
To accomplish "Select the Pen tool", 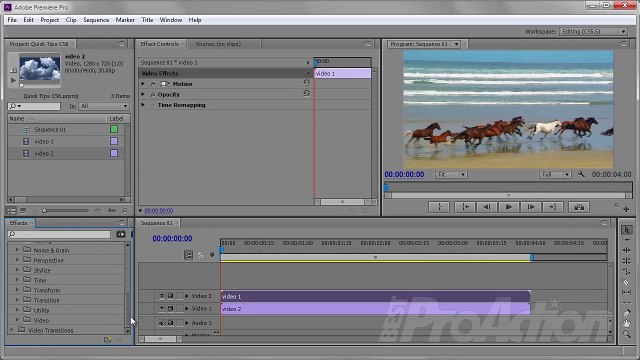I will click(627, 313).
